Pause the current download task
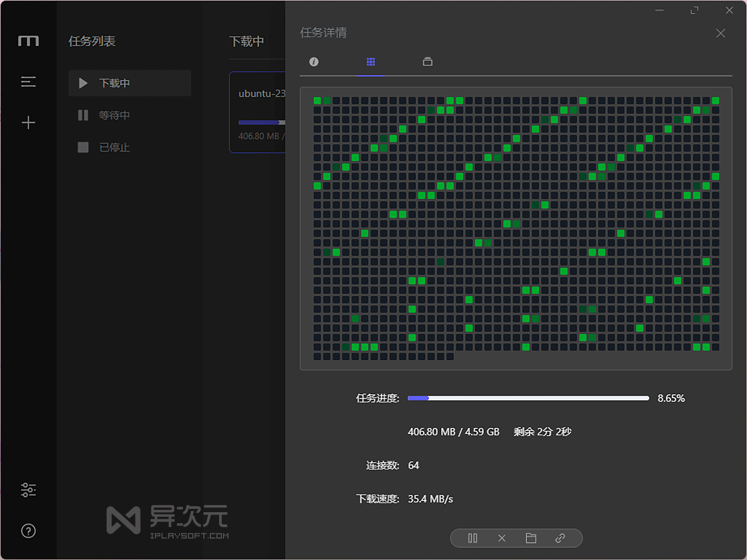747x560 pixels. point(472,538)
